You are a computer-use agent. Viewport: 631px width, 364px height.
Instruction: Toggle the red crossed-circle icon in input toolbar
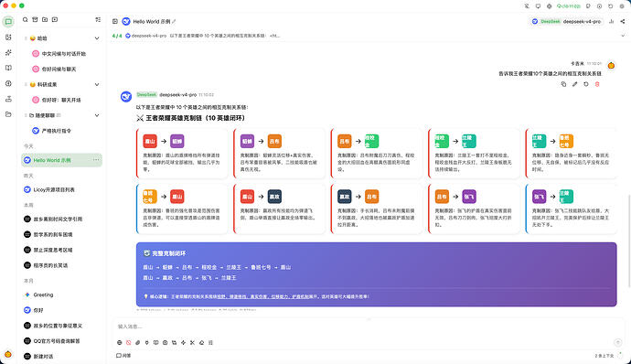128,342
